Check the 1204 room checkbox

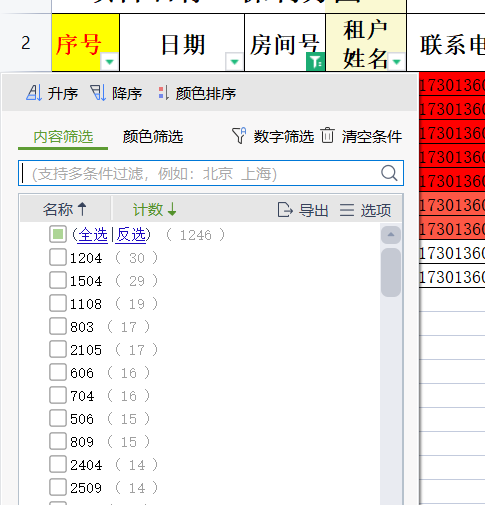click(x=58, y=257)
